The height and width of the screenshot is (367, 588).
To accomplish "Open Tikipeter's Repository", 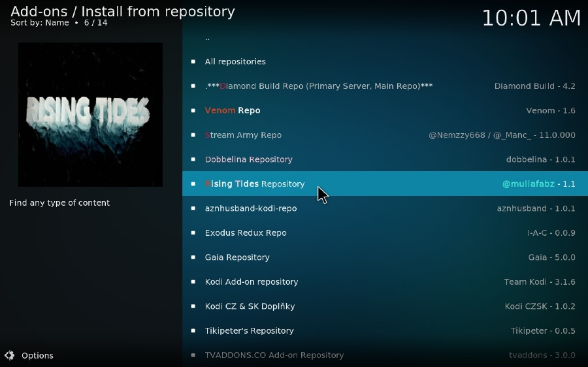I will pos(385,330).
